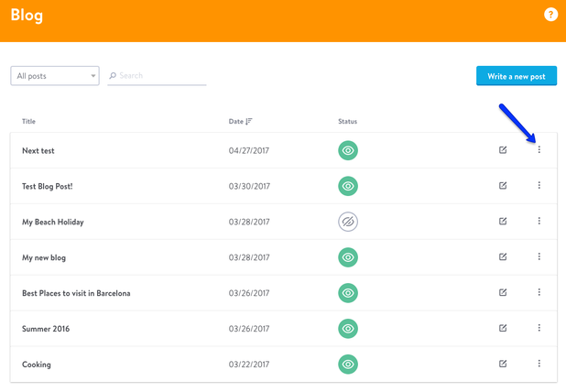Focus the Search input field

point(157,76)
